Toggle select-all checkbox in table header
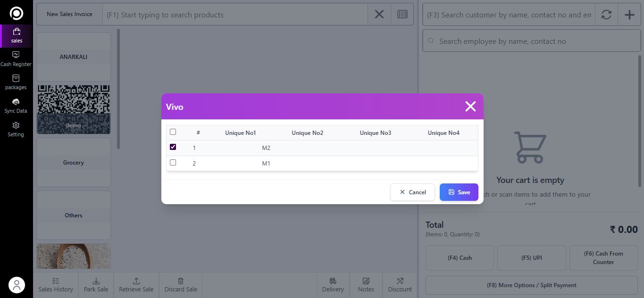 173,132
